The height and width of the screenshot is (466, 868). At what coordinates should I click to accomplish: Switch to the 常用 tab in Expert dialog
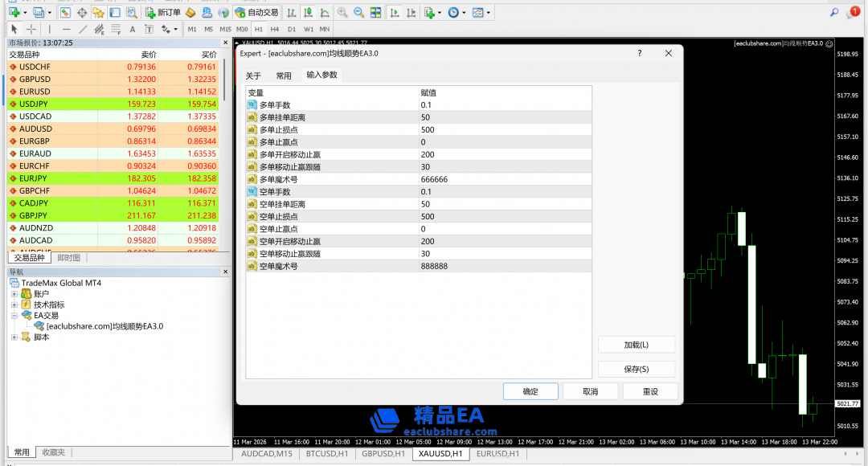[x=284, y=76]
